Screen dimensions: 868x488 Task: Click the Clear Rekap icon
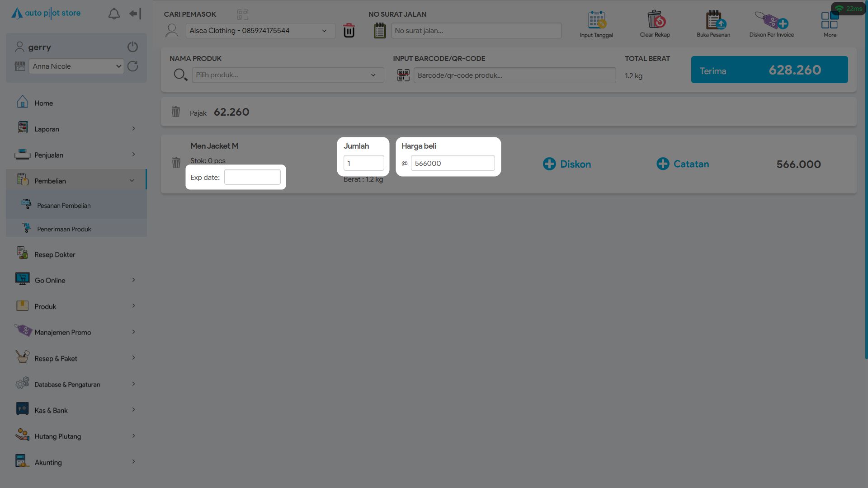[655, 20]
